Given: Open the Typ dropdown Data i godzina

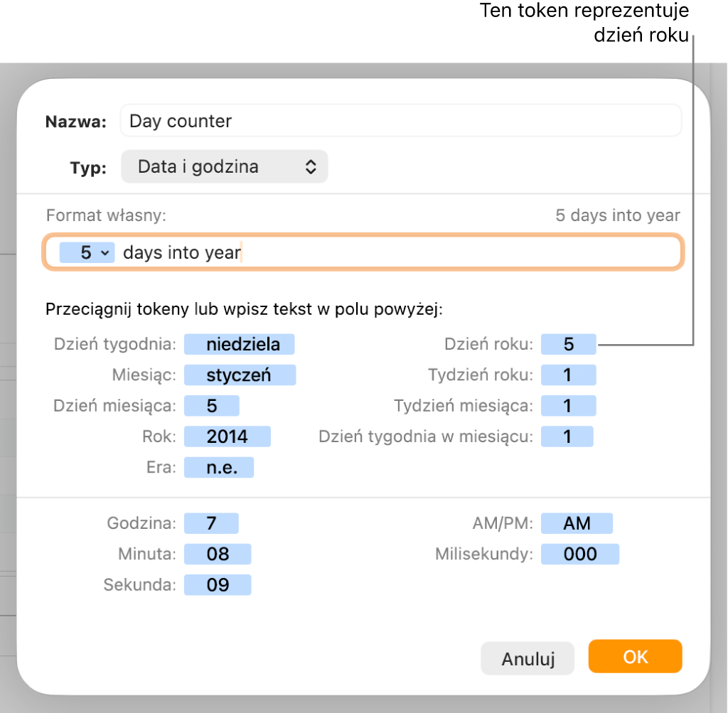Looking at the screenshot, I should [224, 166].
